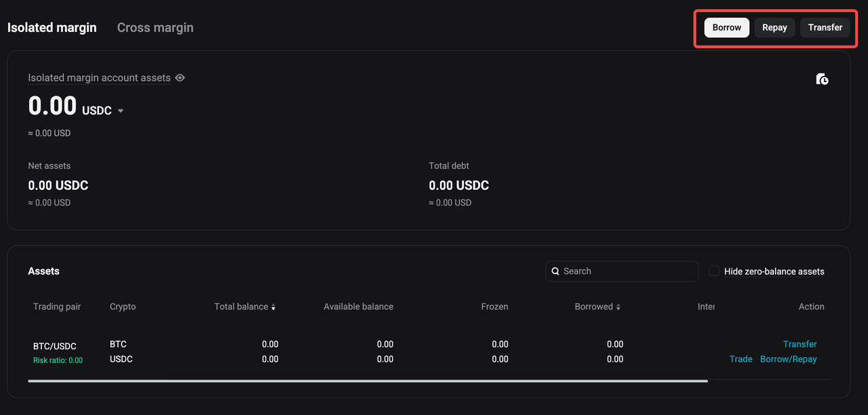The width and height of the screenshot is (868, 415).
Task: Switch to Isolated margin tab
Action: 52,28
